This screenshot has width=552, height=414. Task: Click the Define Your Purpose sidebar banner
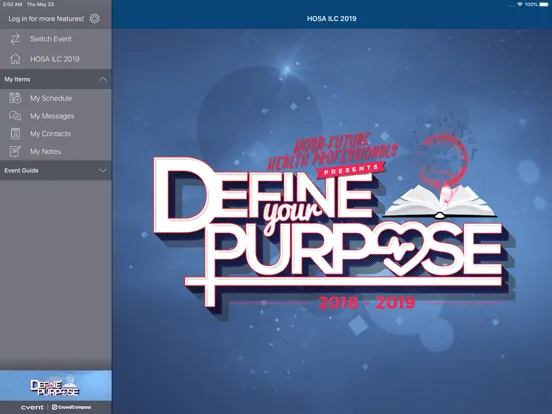[x=56, y=385]
